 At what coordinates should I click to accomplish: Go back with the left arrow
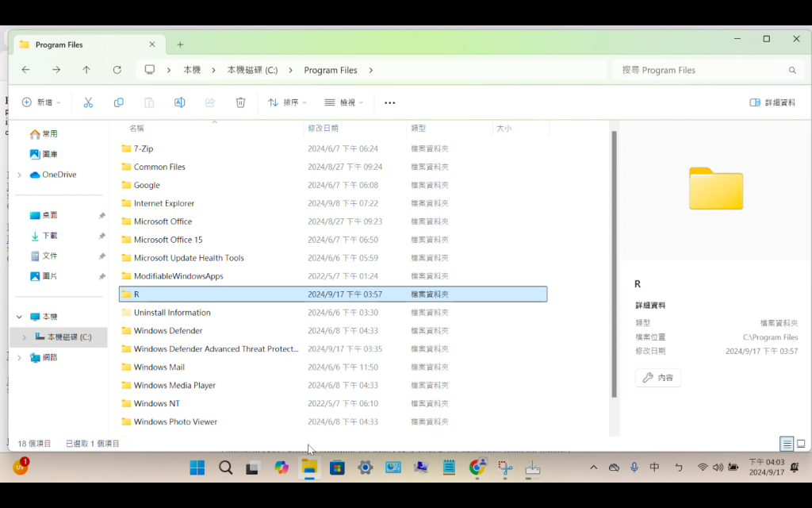[x=26, y=70]
